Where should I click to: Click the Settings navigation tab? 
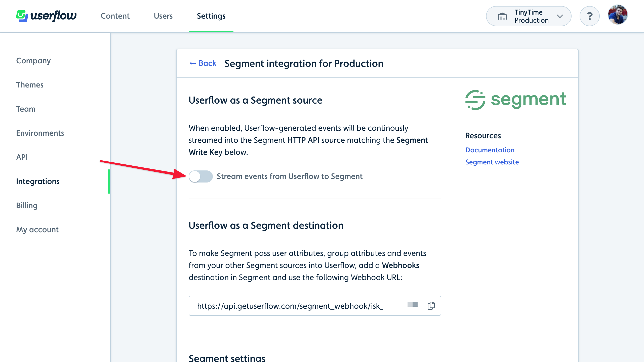tap(211, 16)
